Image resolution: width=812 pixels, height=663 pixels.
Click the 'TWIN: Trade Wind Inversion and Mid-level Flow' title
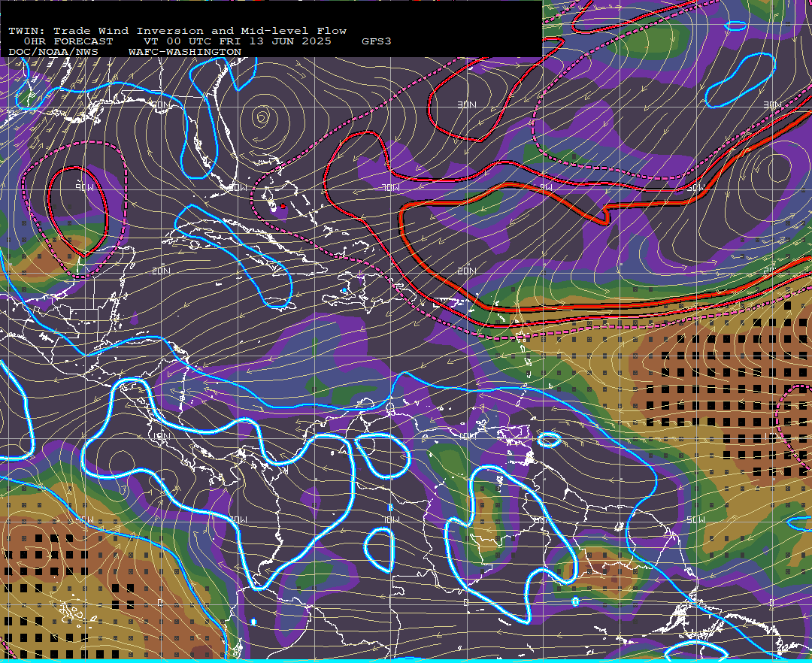pyautogui.click(x=177, y=31)
